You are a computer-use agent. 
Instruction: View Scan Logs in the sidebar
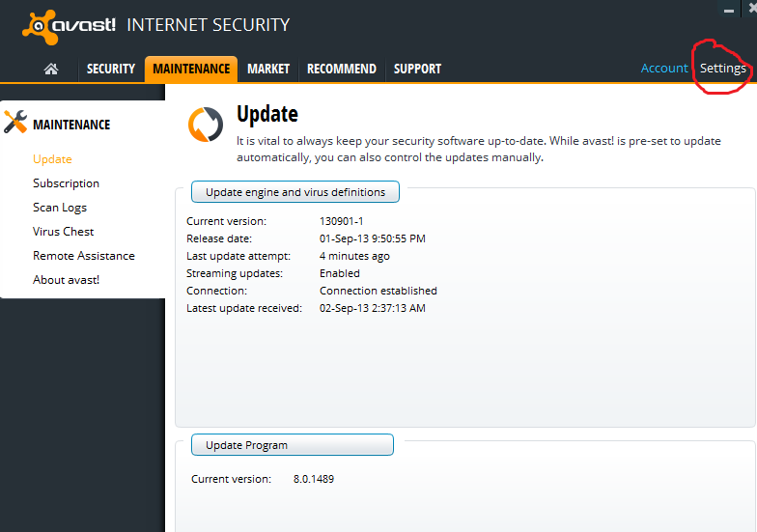tap(60, 208)
